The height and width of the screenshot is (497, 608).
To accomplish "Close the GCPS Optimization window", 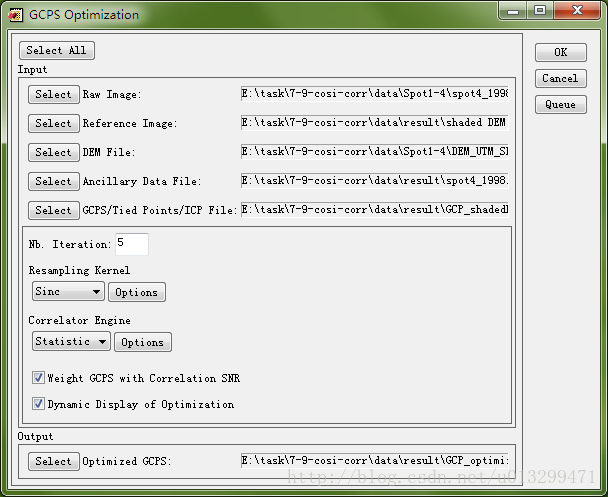I will [x=577, y=10].
